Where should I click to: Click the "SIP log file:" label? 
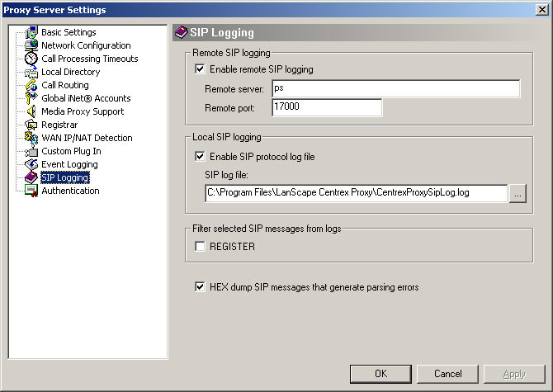coord(226,174)
